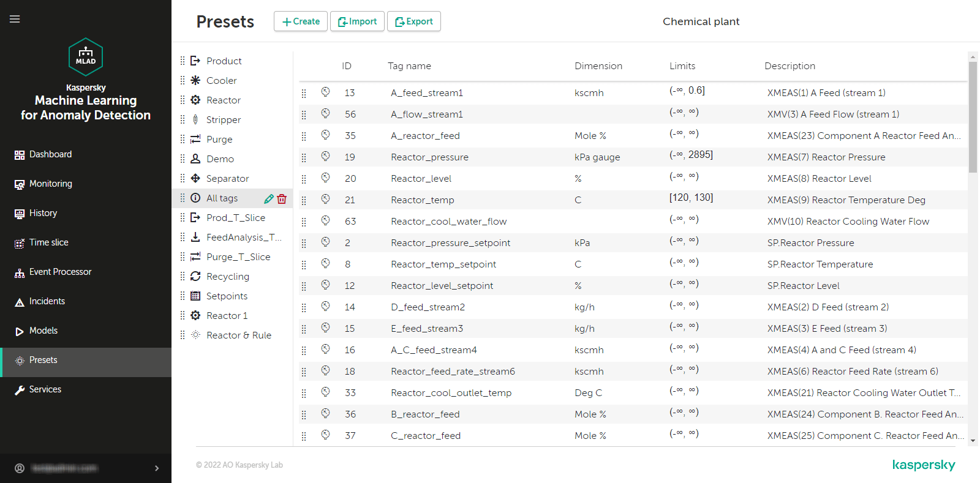Click the Separator preset icon

point(195,178)
